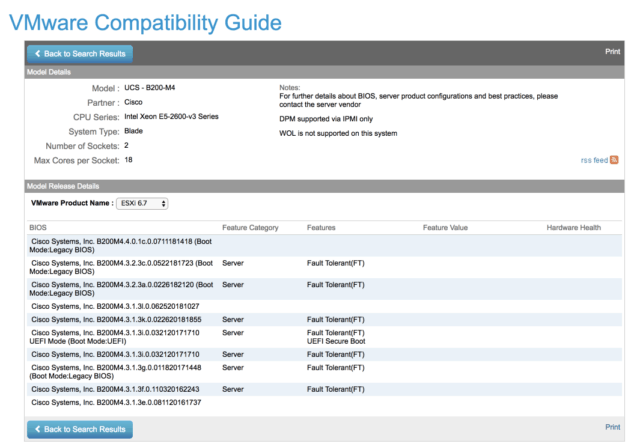Select the B200M4.3.1.3e.0.081120161737 BIOS row

point(324,403)
